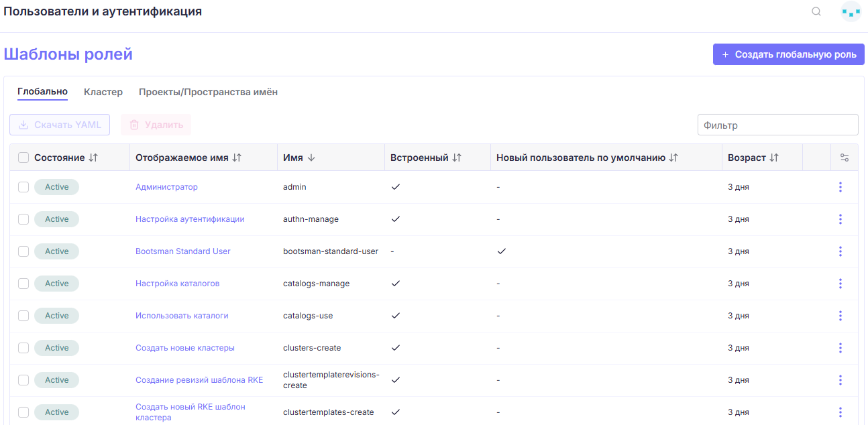Click the Шаблоны ролей page heading
The width and height of the screenshot is (868, 425).
68,54
